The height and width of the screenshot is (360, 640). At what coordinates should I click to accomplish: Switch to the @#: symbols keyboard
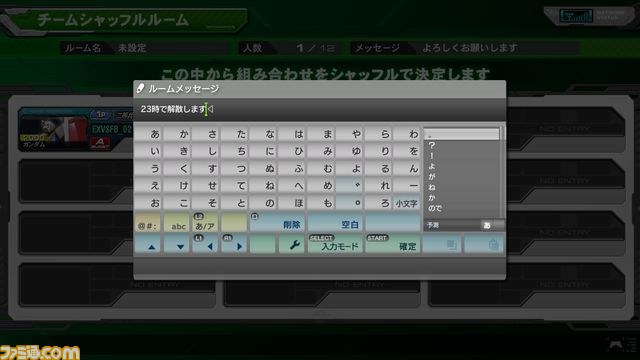click(x=147, y=222)
